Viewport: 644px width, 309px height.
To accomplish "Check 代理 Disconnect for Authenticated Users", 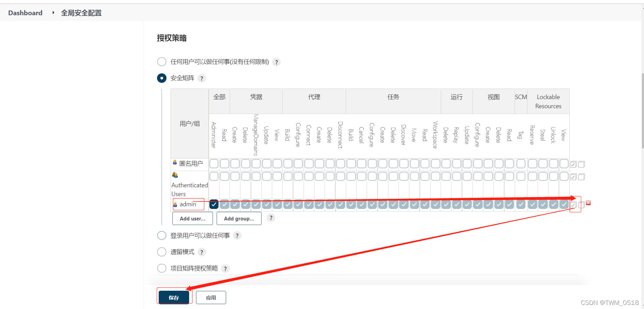I will pyautogui.click(x=340, y=176).
